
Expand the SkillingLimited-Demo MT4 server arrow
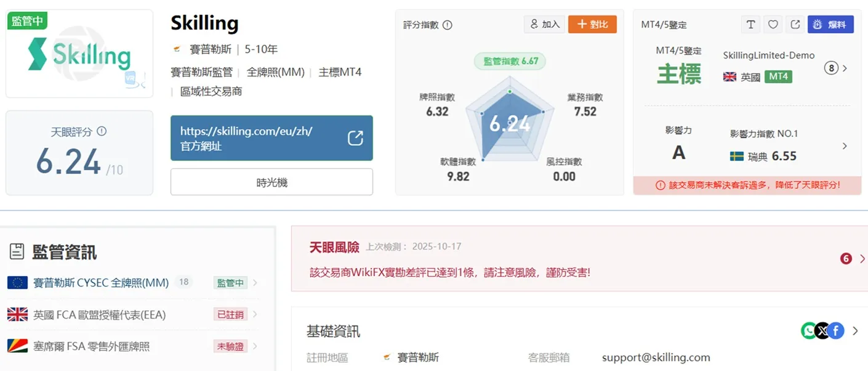tap(845, 68)
